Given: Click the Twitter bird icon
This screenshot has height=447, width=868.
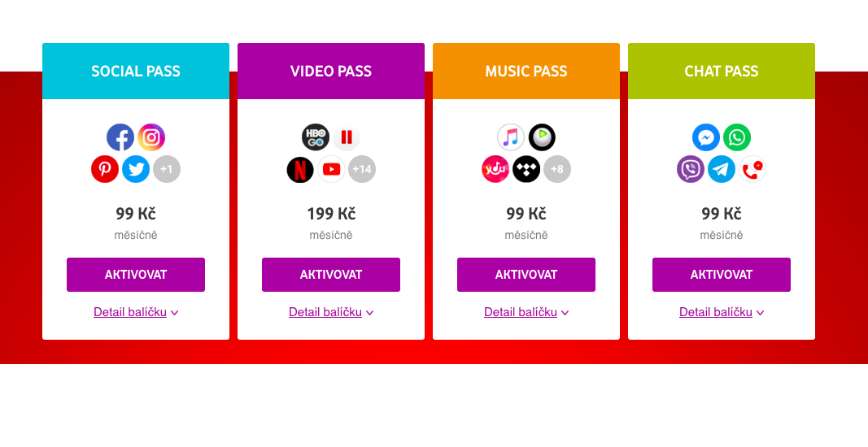Looking at the screenshot, I should click(136, 169).
